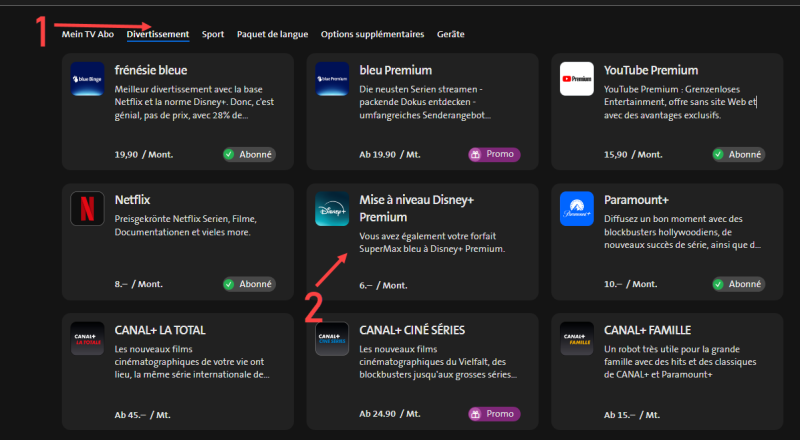Open the Mise à niveau Disney+ Premium title

411,207
